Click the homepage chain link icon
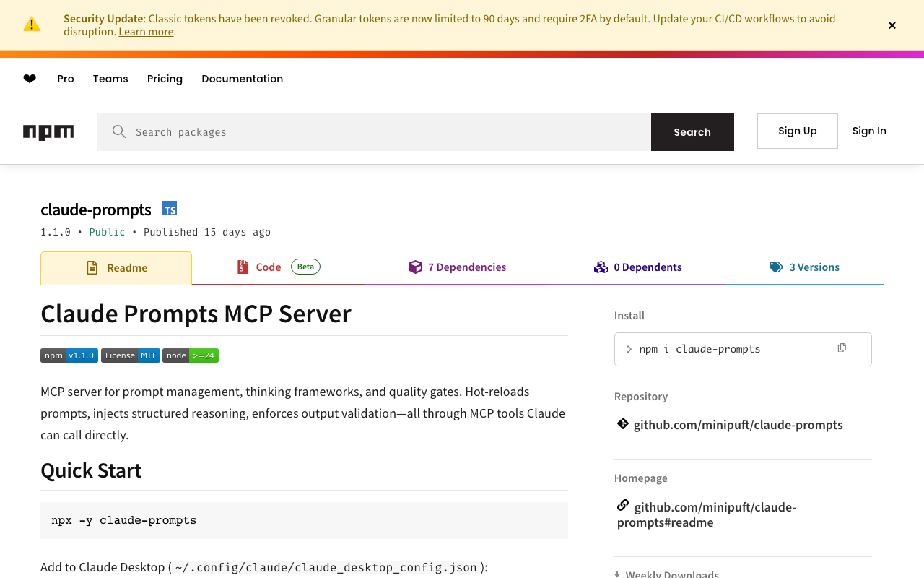 (x=623, y=506)
